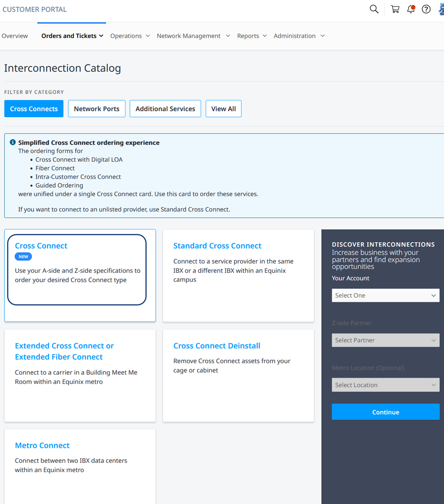The image size is (444, 504).
Task: Click the 'Guided Ordering' bullet item
Action: click(x=59, y=185)
